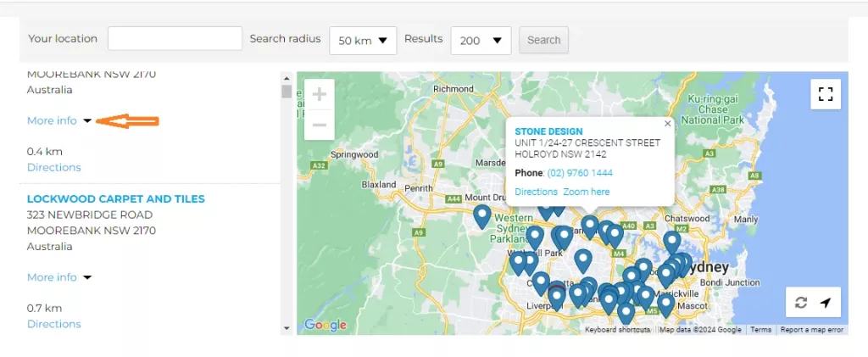Zoom out the map with minus button
This screenshot has height=357, width=868.
pos(319,125)
